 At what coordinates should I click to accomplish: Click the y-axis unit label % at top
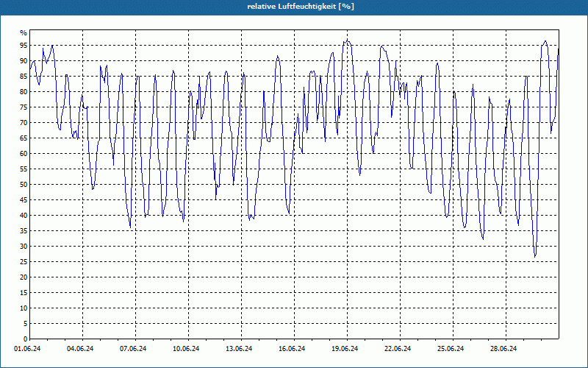24,33
